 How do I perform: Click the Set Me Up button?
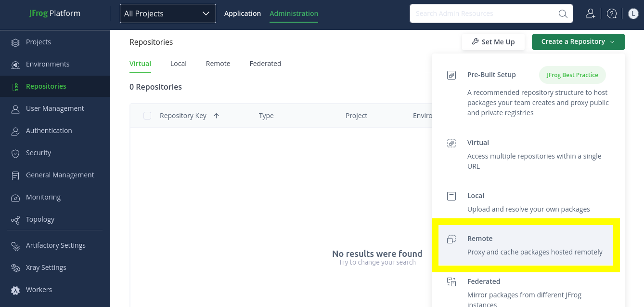[x=493, y=41]
